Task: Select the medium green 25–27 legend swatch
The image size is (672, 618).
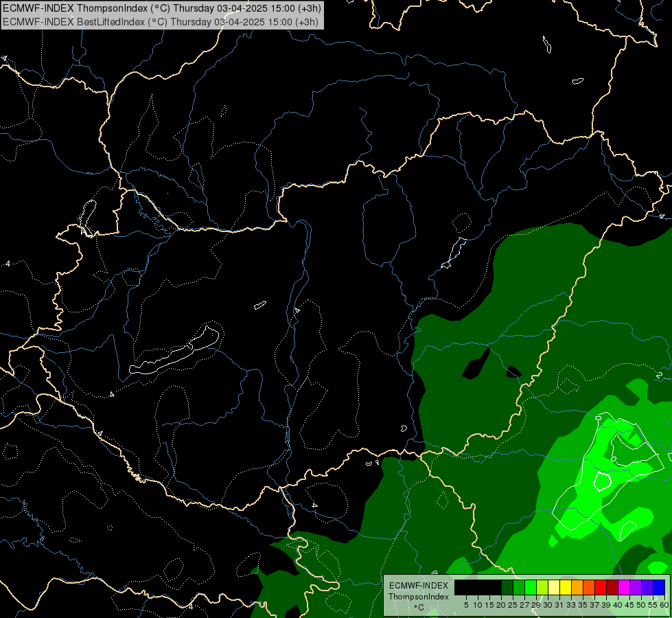Action: [519, 587]
